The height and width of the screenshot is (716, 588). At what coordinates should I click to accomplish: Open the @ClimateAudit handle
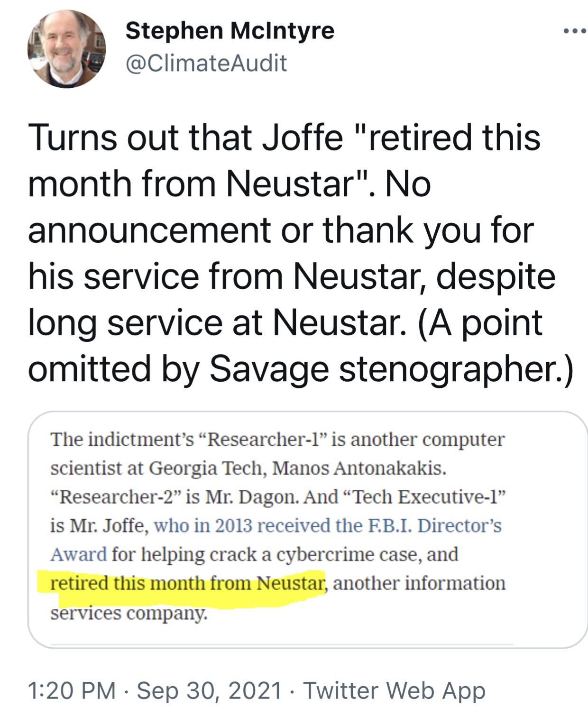click(x=206, y=63)
